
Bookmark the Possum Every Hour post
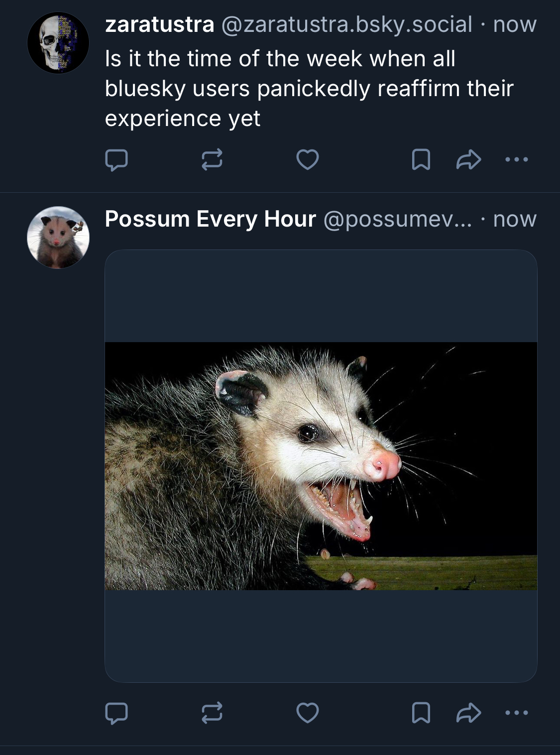pos(421,713)
